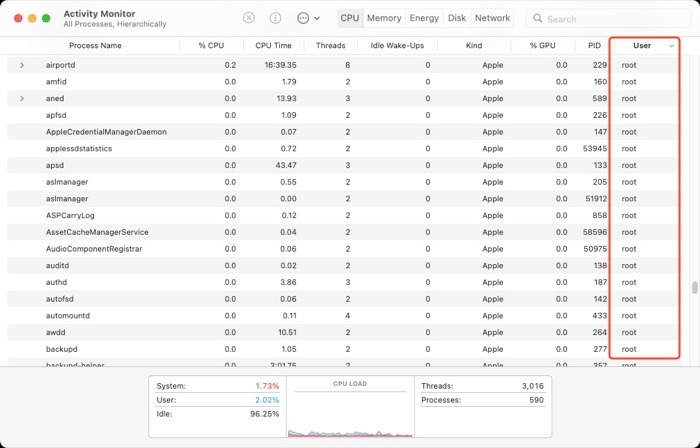This screenshot has height=448, width=700.
Task: Click the stop process (X) icon
Action: [249, 18]
